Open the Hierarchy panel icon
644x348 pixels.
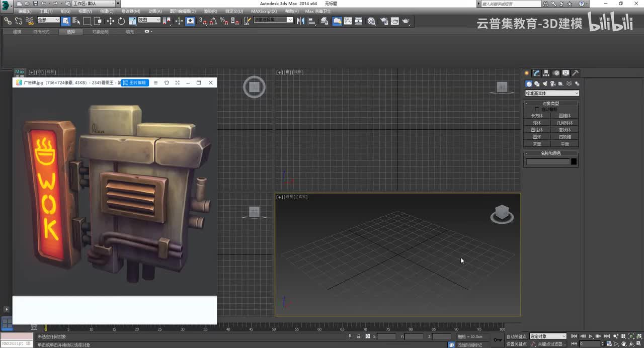click(546, 73)
